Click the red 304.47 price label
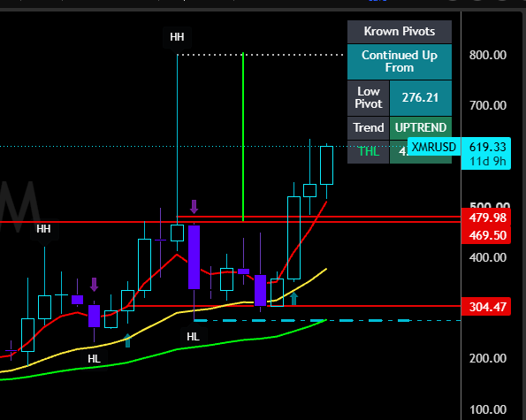 pyautogui.click(x=485, y=307)
